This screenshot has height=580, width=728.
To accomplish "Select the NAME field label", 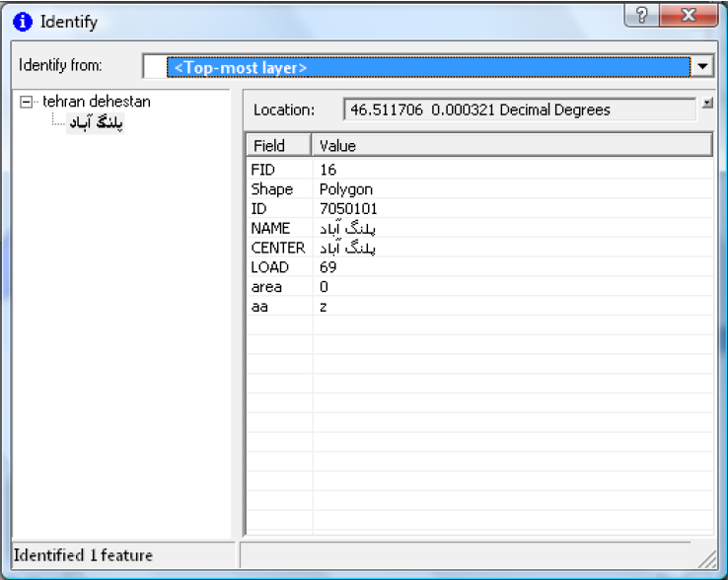I will tap(270, 228).
